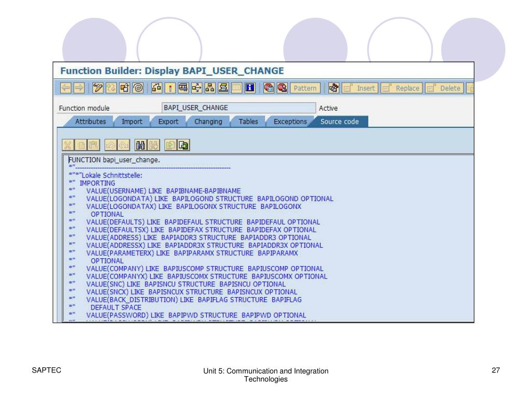Click the Insert button
This screenshot has width=532, height=399.
pos(360,88)
